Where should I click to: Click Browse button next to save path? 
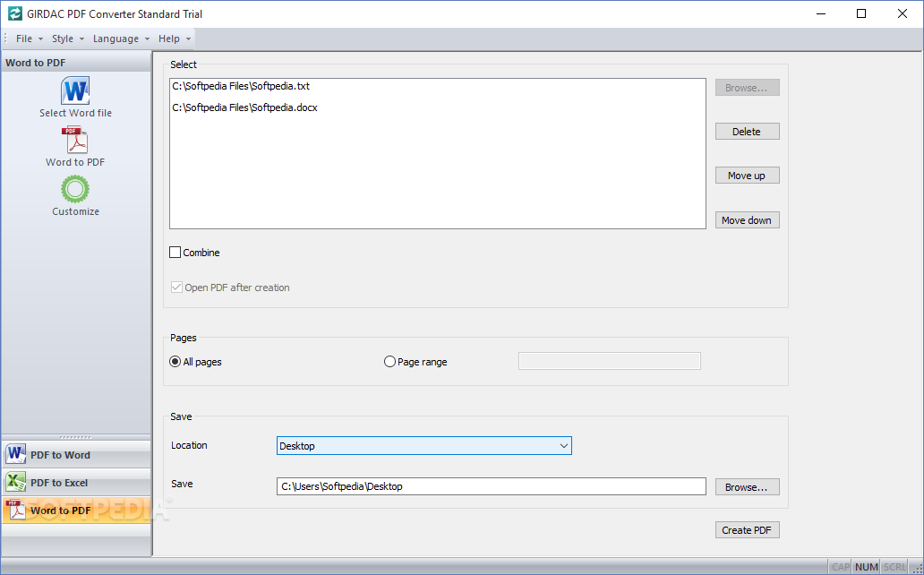tap(748, 487)
